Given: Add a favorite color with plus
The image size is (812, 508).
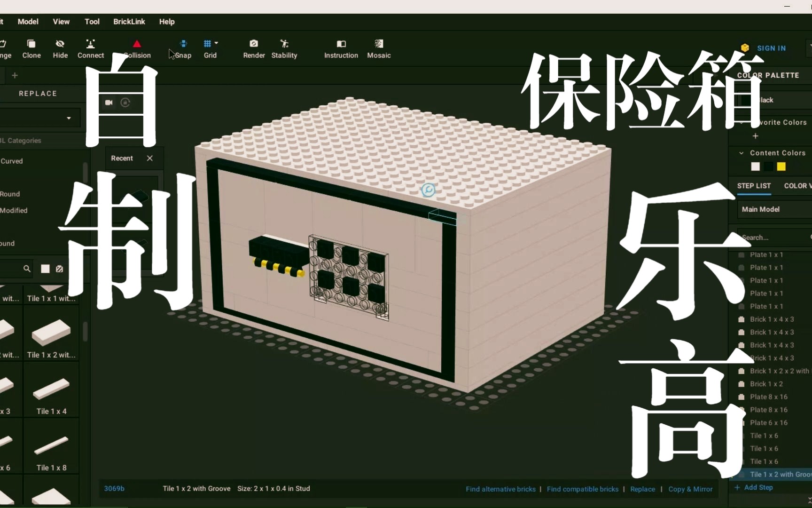Looking at the screenshot, I should [x=756, y=136].
